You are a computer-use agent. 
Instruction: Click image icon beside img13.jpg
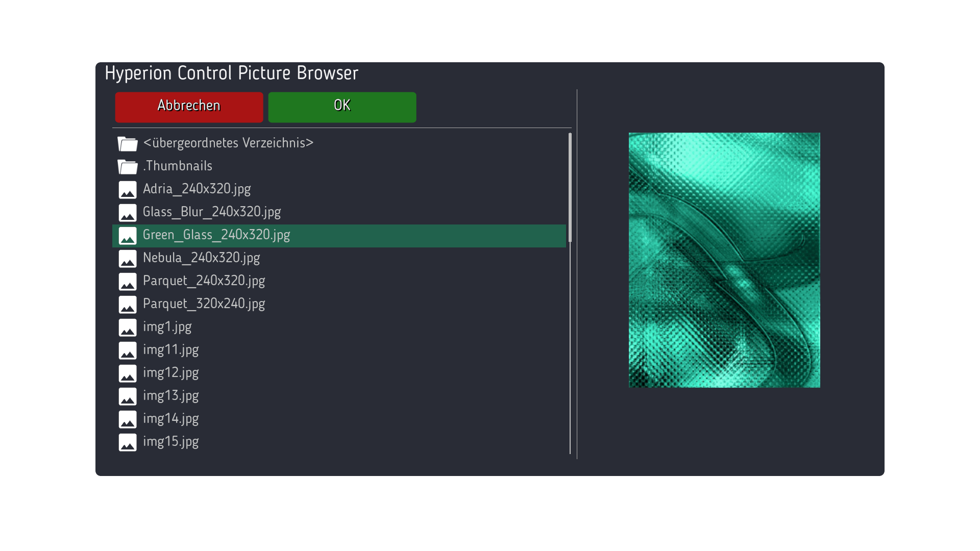point(127,396)
